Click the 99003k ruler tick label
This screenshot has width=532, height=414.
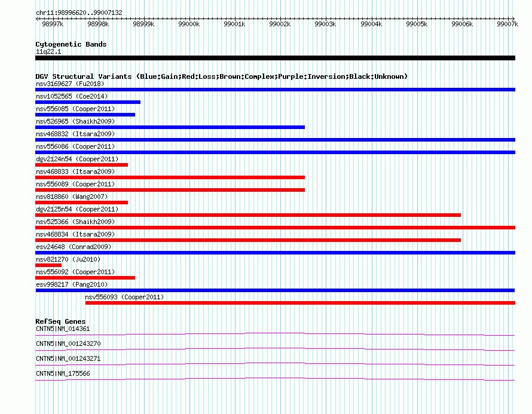click(325, 24)
